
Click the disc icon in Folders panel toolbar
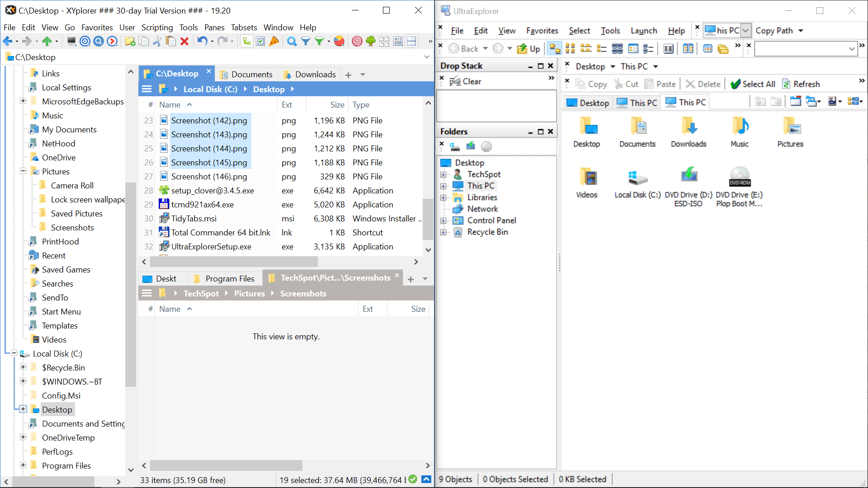tap(486, 146)
